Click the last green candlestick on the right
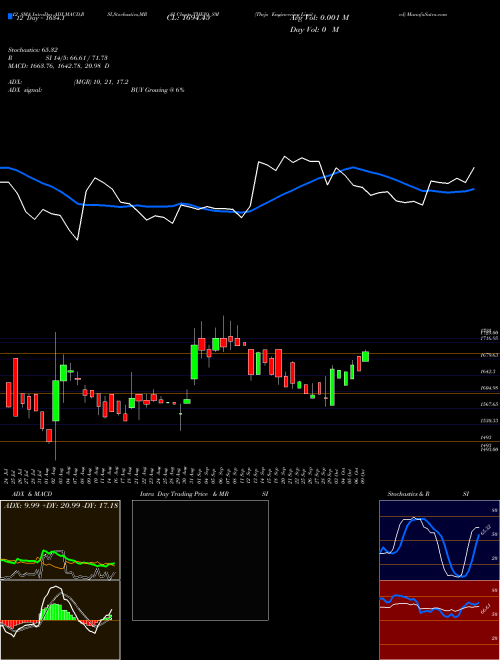 point(365,356)
